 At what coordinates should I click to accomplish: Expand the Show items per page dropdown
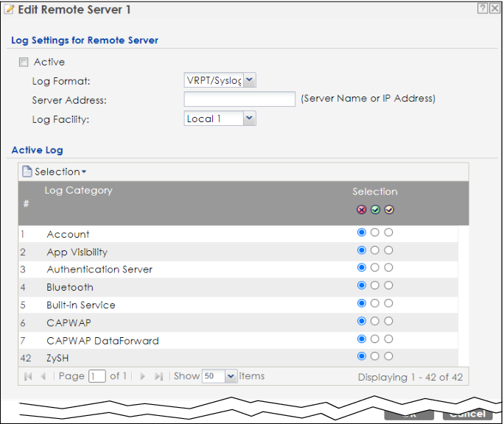tap(231, 376)
